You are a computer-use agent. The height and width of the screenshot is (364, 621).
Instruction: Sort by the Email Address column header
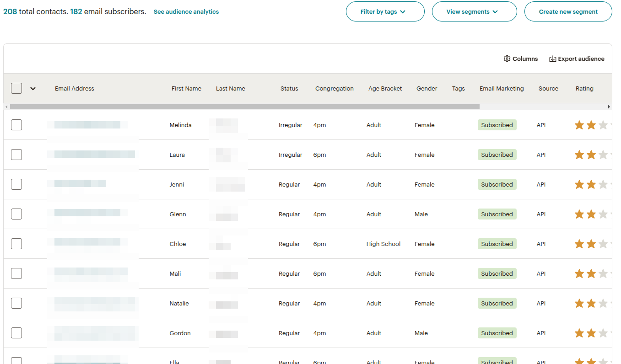click(75, 89)
